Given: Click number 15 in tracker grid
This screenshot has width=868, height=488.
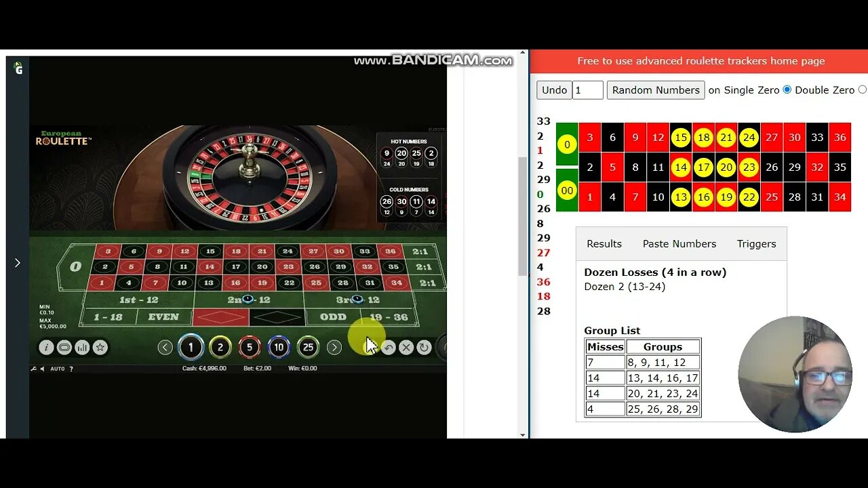Looking at the screenshot, I should (681, 138).
